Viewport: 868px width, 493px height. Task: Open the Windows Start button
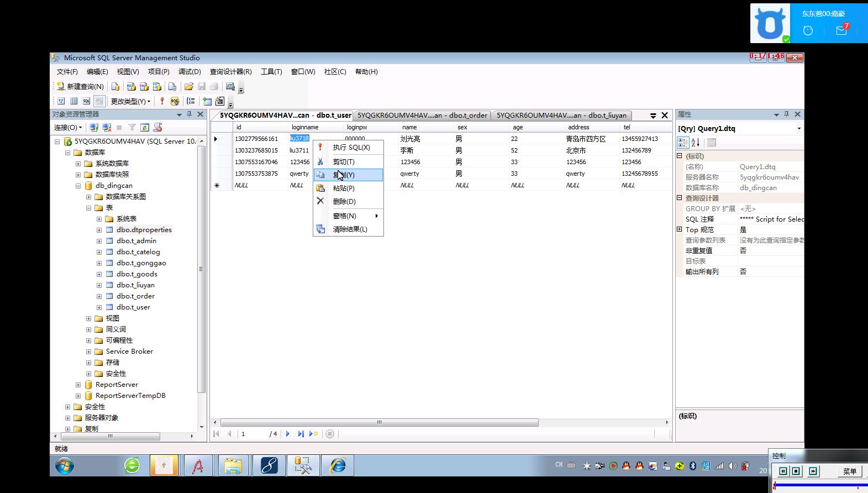pyautogui.click(x=65, y=465)
